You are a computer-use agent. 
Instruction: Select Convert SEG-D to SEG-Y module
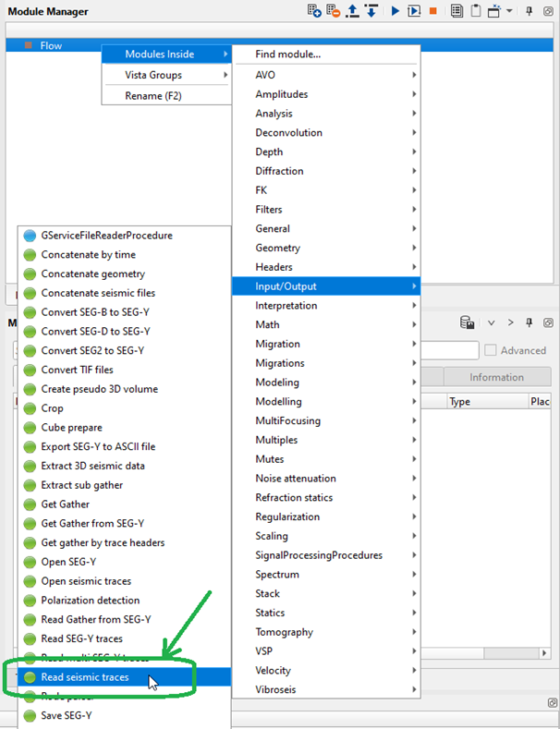coord(124,331)
